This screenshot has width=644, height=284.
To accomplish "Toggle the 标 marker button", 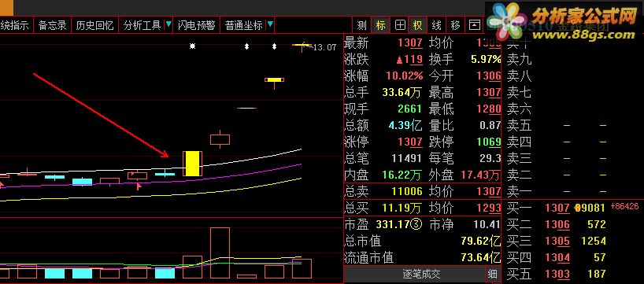I will (x=381, y=25).
